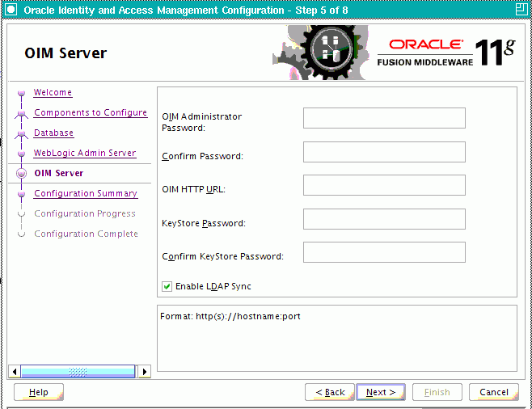Select the OIM Server navigation item
This screenshot has width=532, height=409.
coord(59,173)
